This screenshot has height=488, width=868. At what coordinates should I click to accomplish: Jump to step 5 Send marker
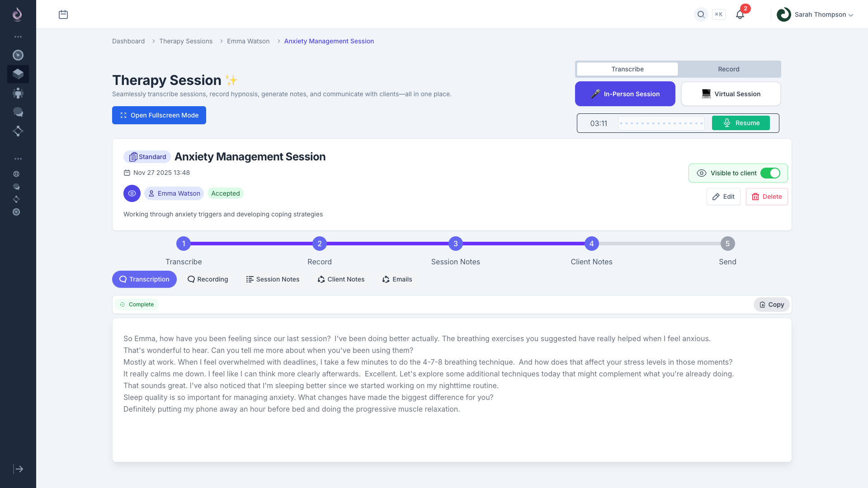pyautogui.click(x=727, y=244)
